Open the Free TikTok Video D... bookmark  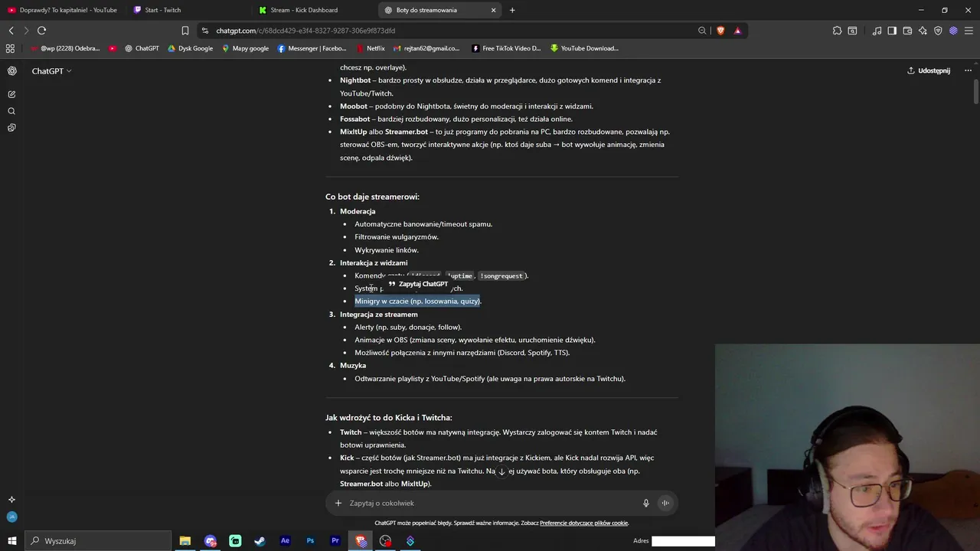click(x=506, y=48)
